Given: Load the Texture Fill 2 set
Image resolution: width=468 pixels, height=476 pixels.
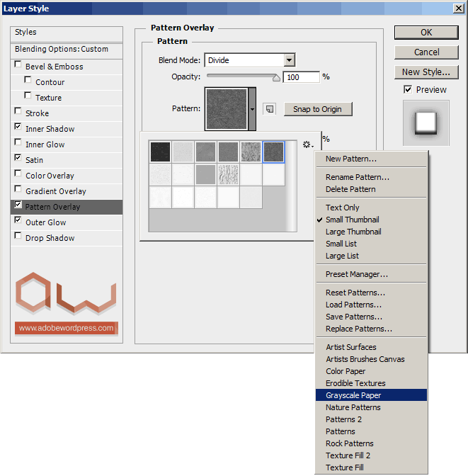Looking at the screenshot, I should coord(371,455).
